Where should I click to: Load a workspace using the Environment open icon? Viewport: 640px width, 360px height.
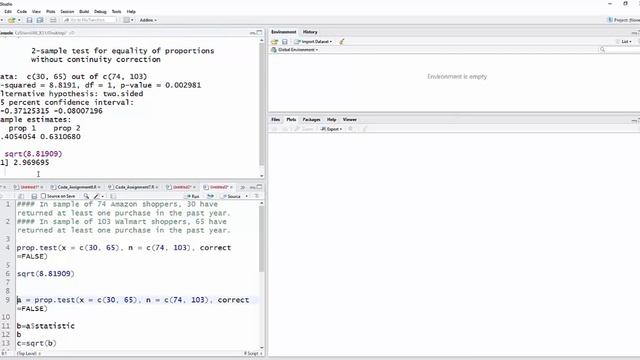click(x=274, y=42)
